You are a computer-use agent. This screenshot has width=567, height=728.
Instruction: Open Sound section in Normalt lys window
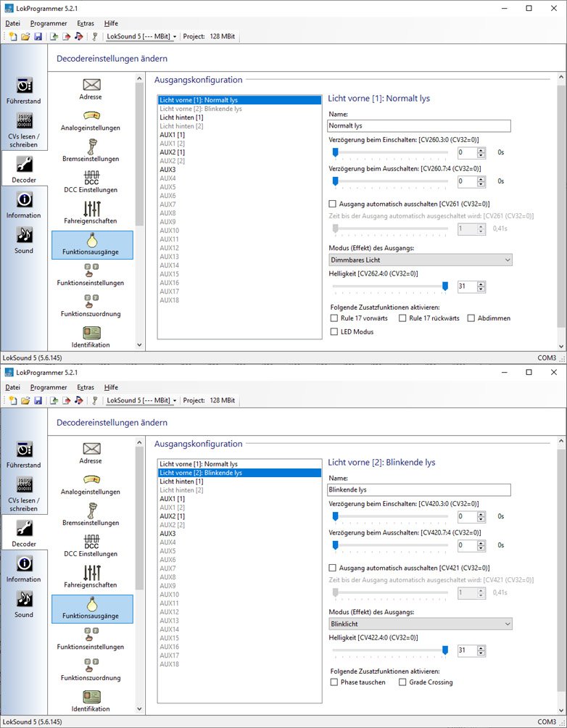click(x=24, y=241)
